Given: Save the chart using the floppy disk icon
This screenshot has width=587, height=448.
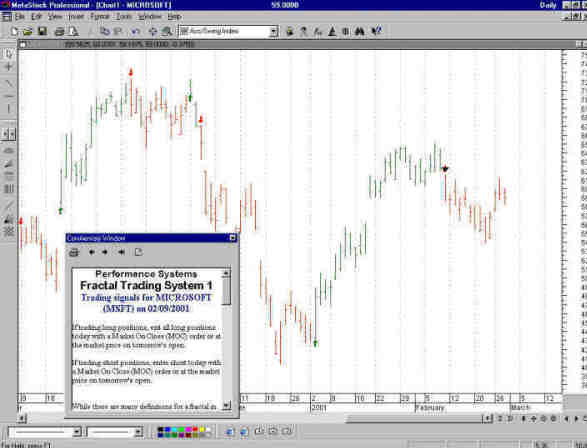Looking at the screenshot, I should (42, 31).
